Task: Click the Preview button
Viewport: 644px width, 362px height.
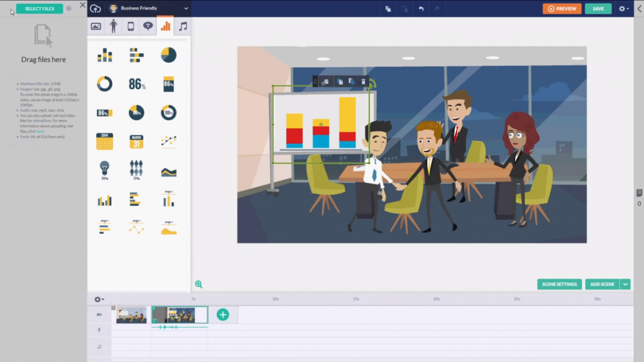Action: point(562,9)
